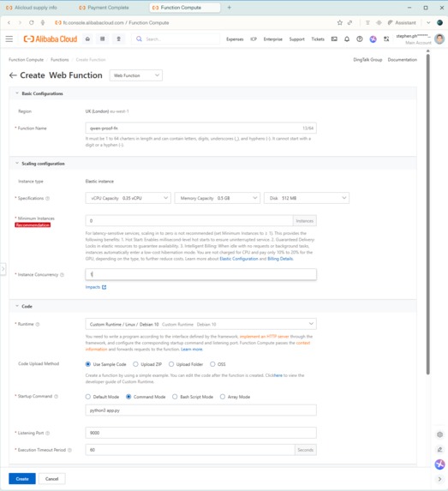This screenshot has width=448, height=491.
Task: Select Upload Folder upload method
Action: (x=171, y=364)
